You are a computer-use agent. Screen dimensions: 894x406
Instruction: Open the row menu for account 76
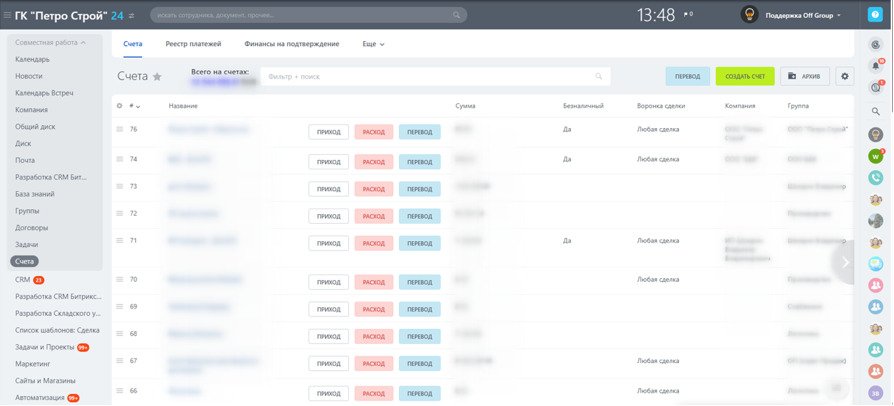coord(120,129)
